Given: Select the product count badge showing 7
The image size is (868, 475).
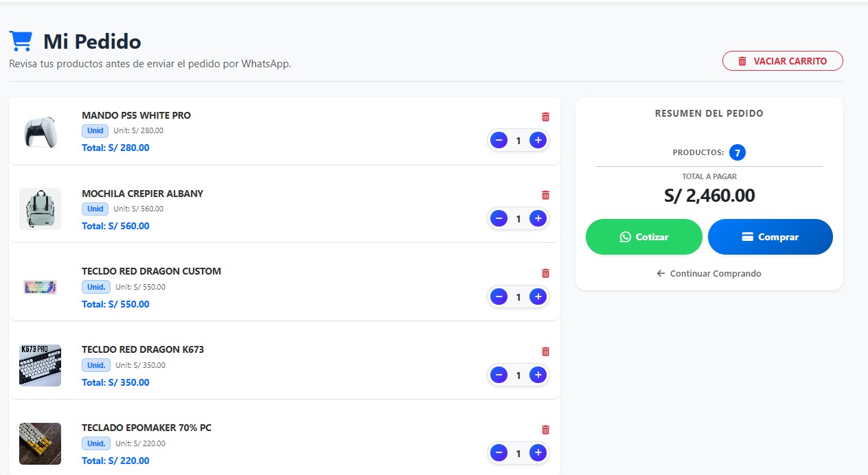Looking at the screenshot, I should click(738, 152).
